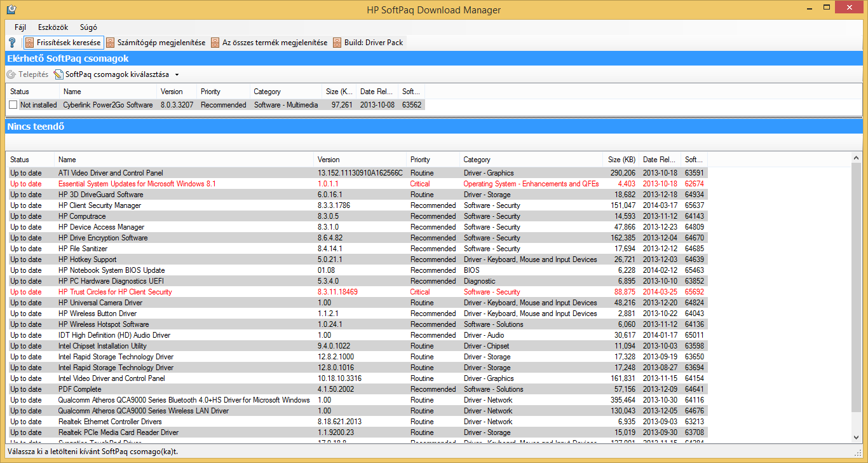868x463 pixels.
Task: Select the Essential System Updates row
Action: click(x=137, y=184)
